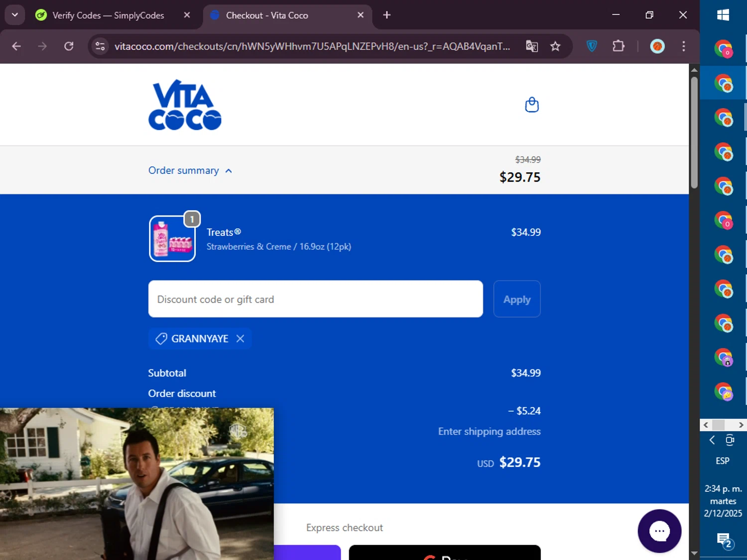Click the Express checkout heading
Screen dimensions: 747x560
click(x=345, y=528)
